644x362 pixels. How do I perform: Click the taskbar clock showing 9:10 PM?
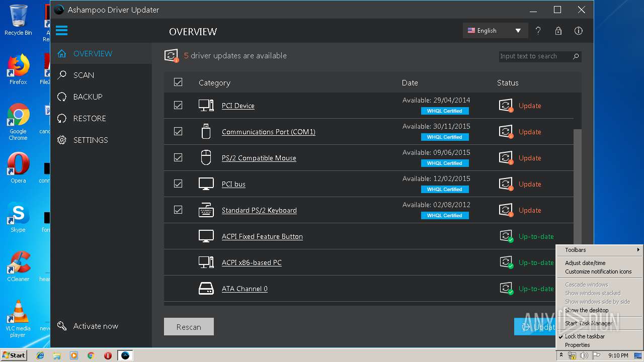[618, 355]
